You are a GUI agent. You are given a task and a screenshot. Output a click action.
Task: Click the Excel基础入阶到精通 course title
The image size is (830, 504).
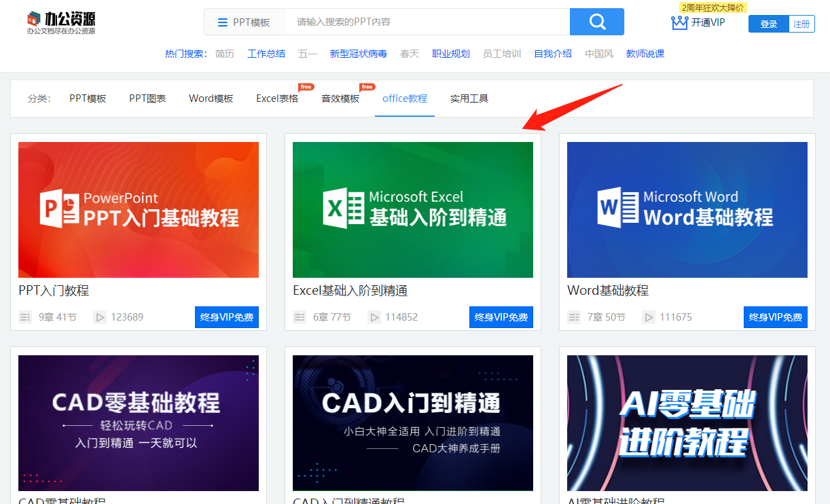350,291
